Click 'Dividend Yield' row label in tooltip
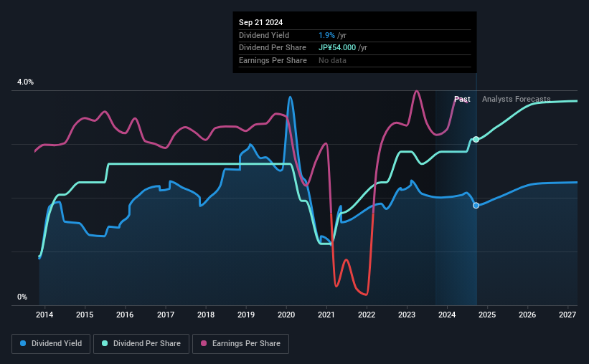Screen dimensions: 589x364 click(x=264, y=35)
